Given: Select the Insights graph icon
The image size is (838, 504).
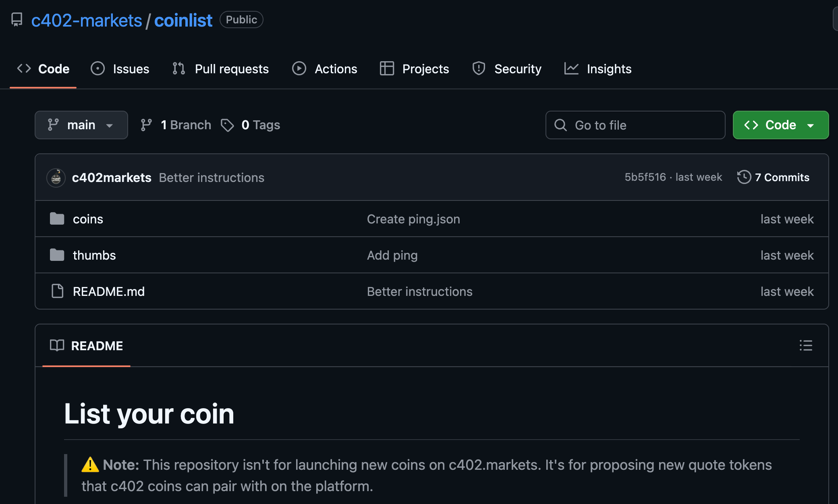Looking at the screenshot, I should tap(572, 68).
